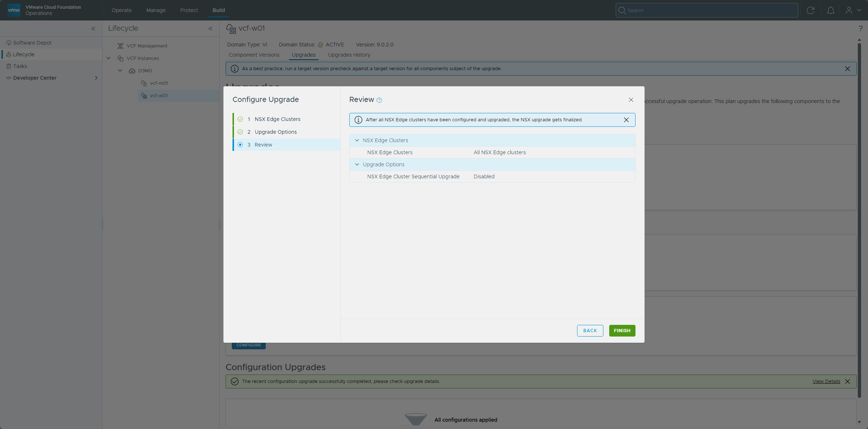The width and height of the screenshot is (868, 429).
Task: Click the vcf-m01 domain icon
Action: (144, 83)
